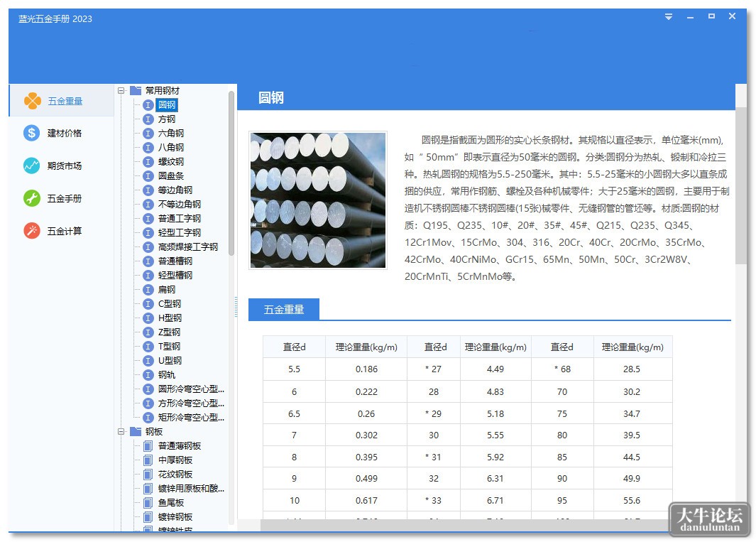Click the sheet icon beside 花纹钢板

(148, 475)
